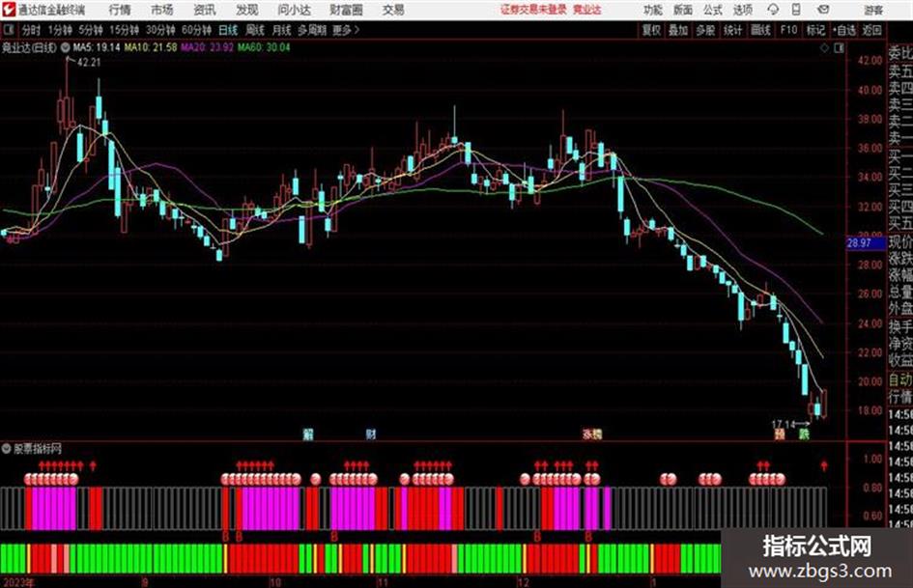Click the 11 month marker on time axis

382,582
